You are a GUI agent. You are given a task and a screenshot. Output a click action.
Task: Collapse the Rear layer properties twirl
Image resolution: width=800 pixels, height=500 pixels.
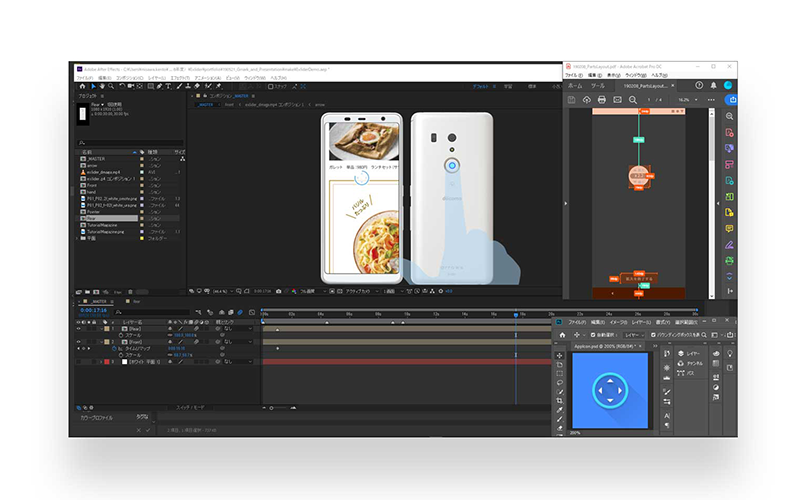[x=102, y=329]
